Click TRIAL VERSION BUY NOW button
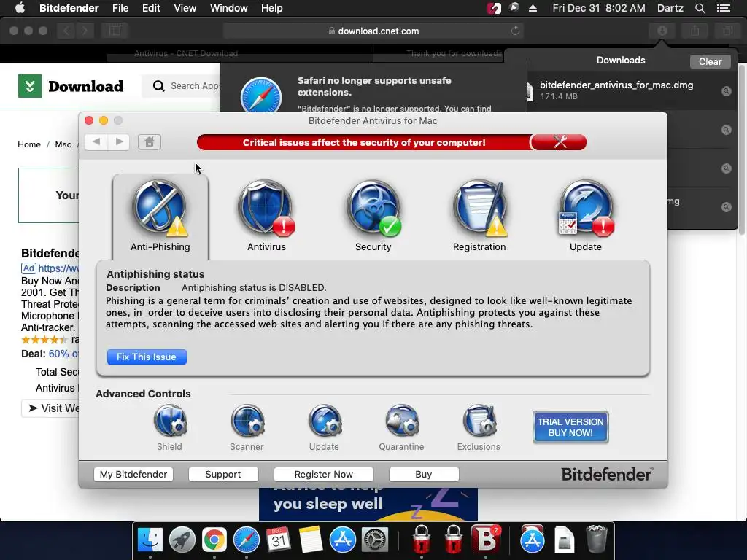Viewport: 747px width, 560px height. tap(570, 427)
